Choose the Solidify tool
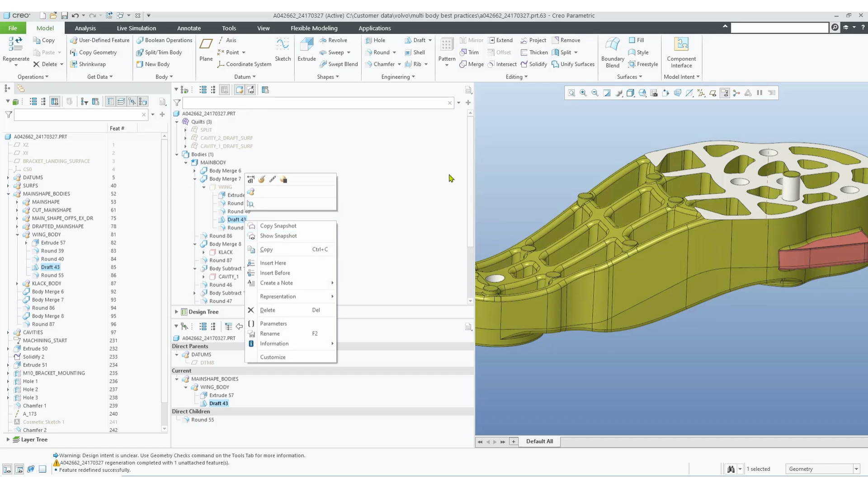868x488 pixels. coord(533,64)
